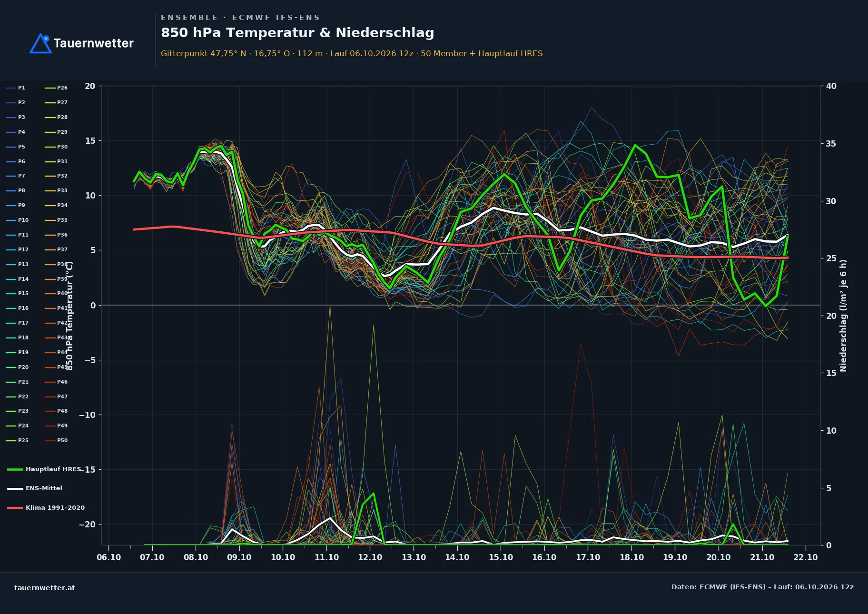
Task: Click the P47 member legend entry
Action: (56, 396)
